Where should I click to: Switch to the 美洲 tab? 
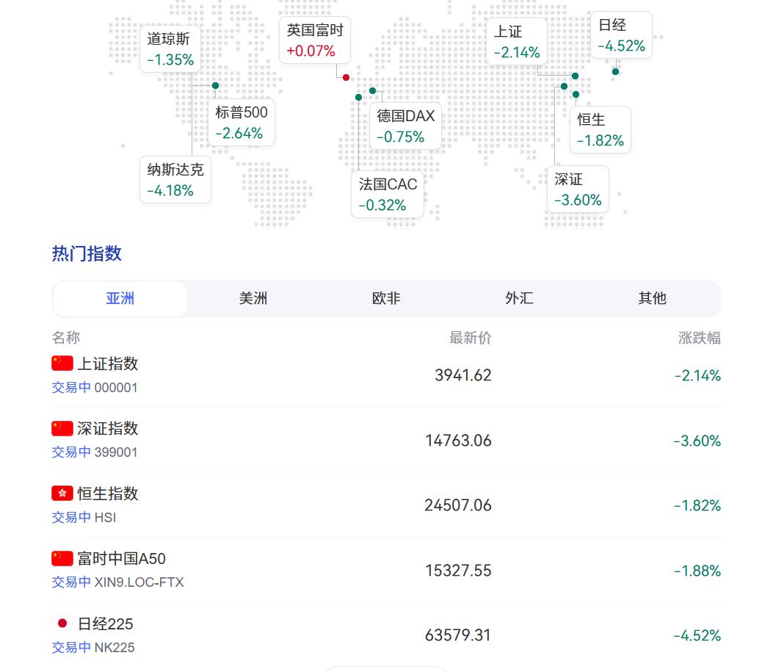coord(253,299)
